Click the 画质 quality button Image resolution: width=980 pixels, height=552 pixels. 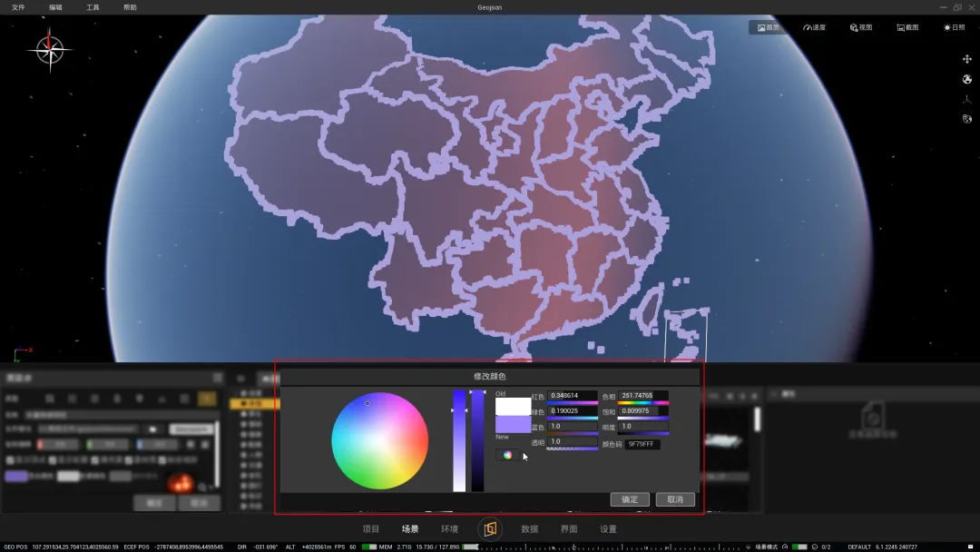[x=769, y=27]
